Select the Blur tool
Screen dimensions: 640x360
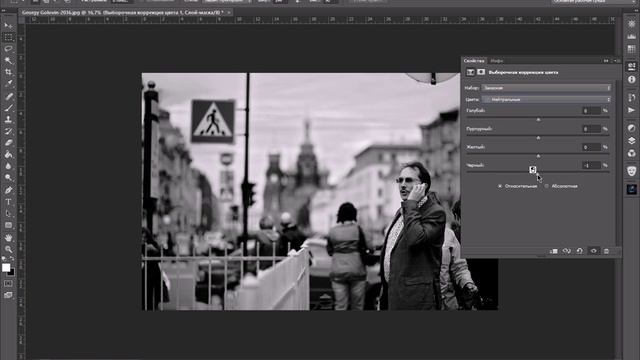click(8, 166)
